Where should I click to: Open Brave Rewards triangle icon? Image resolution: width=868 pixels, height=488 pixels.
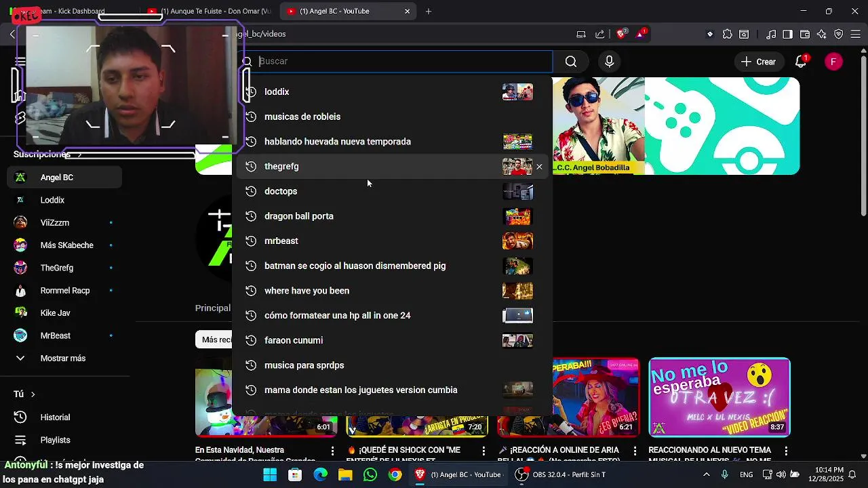(x=641, y=34)
